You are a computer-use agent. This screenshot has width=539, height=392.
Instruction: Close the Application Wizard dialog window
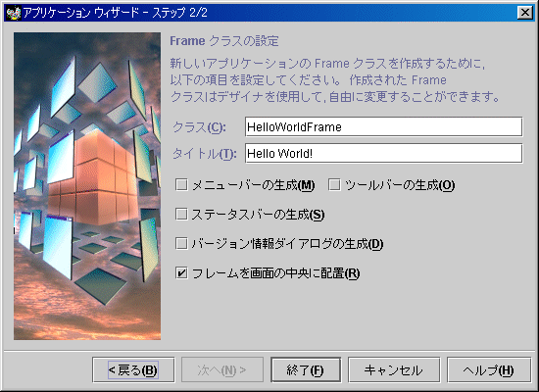[525, 13]
